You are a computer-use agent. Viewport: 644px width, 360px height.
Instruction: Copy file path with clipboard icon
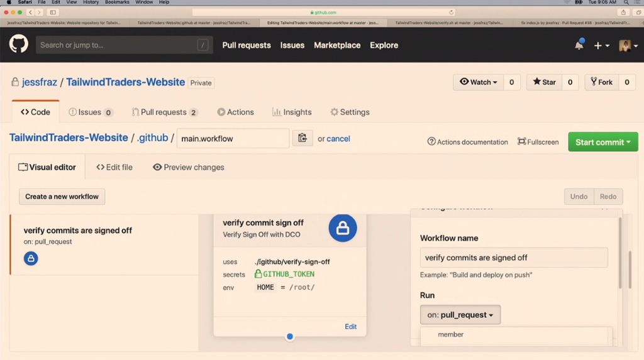(303, 138)
